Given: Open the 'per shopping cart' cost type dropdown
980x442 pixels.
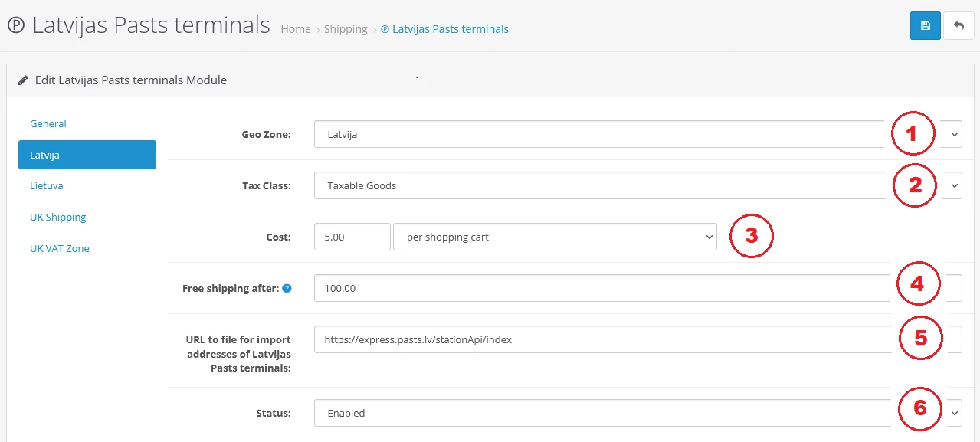Looking at the screenshot, I should click(554, 237).
